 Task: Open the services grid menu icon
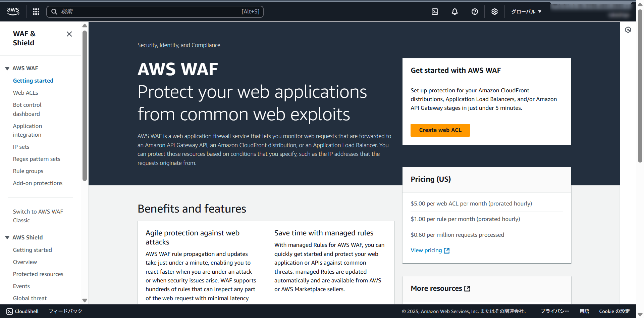pos(36,12)
